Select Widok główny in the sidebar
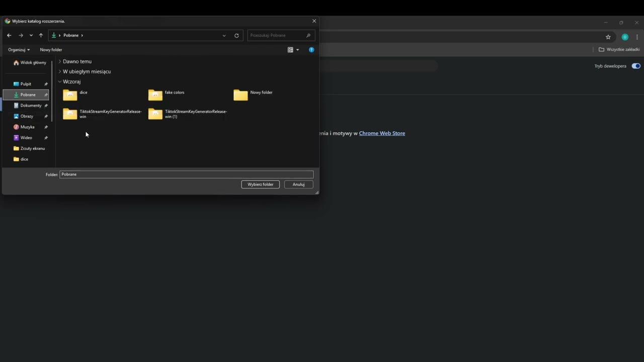This screenshot has height=362, width=644. point(30,63)
